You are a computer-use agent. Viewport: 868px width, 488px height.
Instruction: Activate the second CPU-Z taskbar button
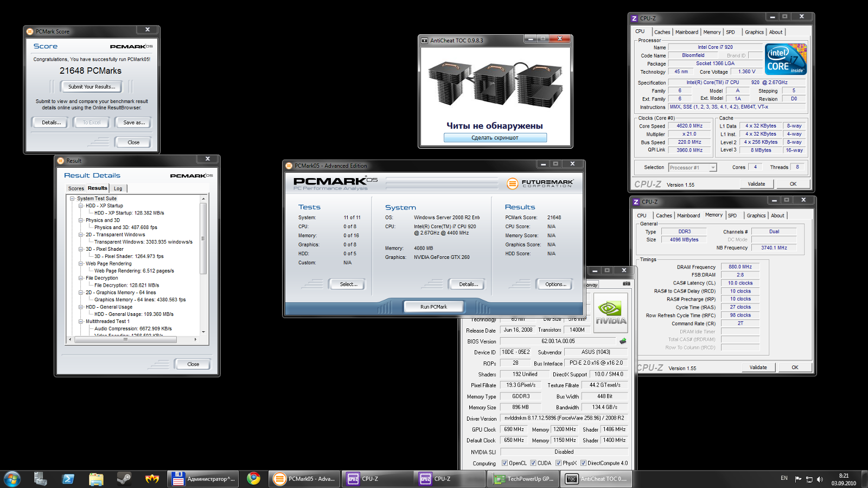(x=450, y=479)
